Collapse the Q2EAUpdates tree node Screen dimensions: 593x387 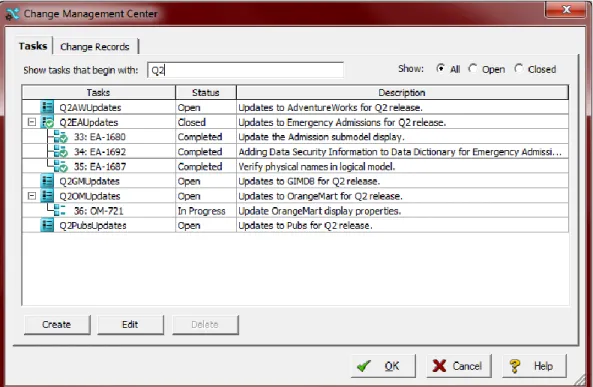[32, 122]
